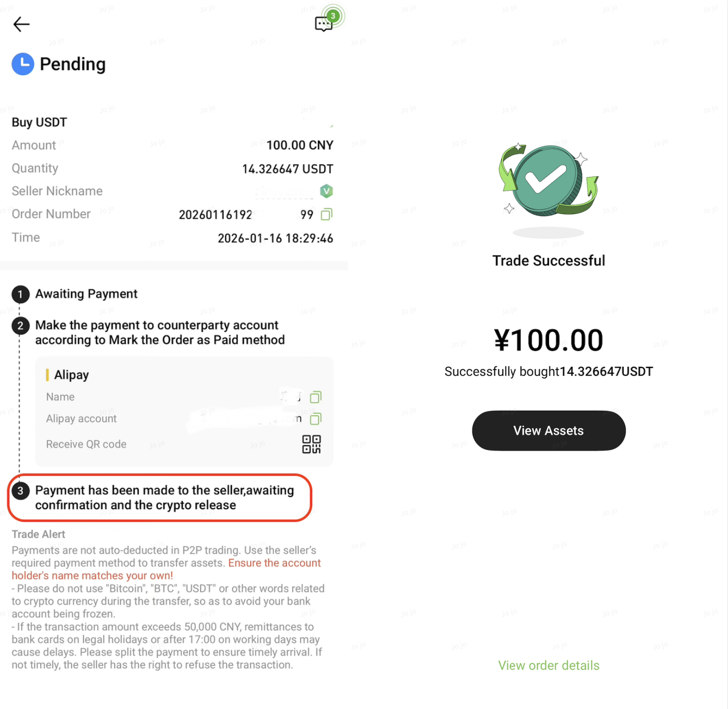This screenshot has width=728, height=709.
Task: Select the step 2 circle marker
Action: 20,326
